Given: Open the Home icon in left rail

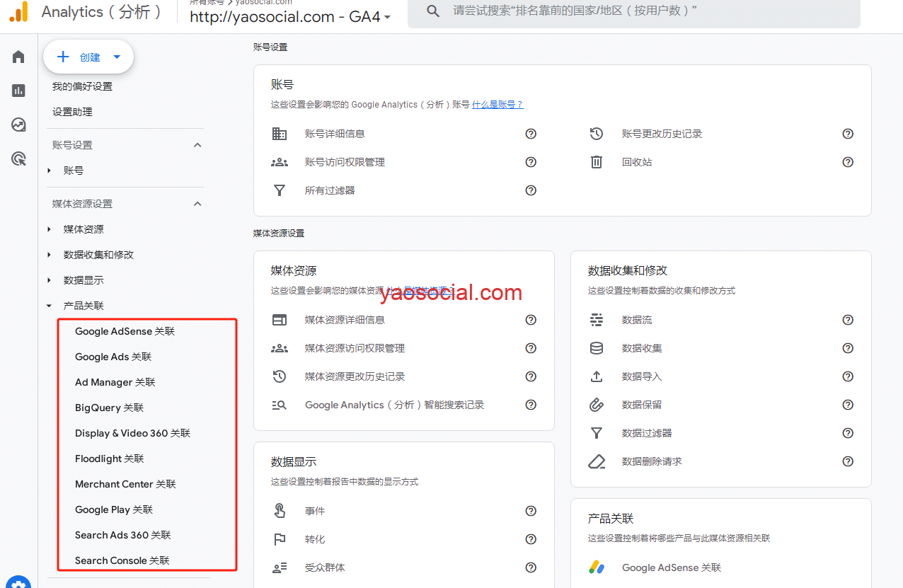Looking at the screenshot, I should [x=18, y=57].
